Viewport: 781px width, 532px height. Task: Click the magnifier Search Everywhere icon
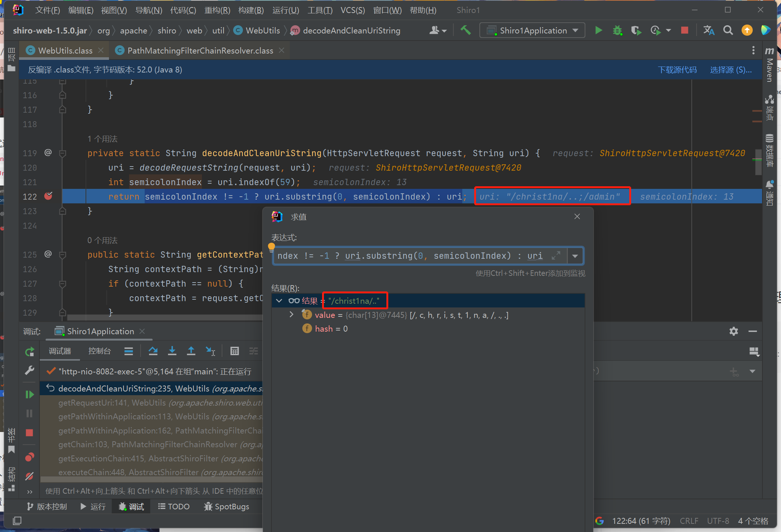pyautogui.click(x=728, y=30)
